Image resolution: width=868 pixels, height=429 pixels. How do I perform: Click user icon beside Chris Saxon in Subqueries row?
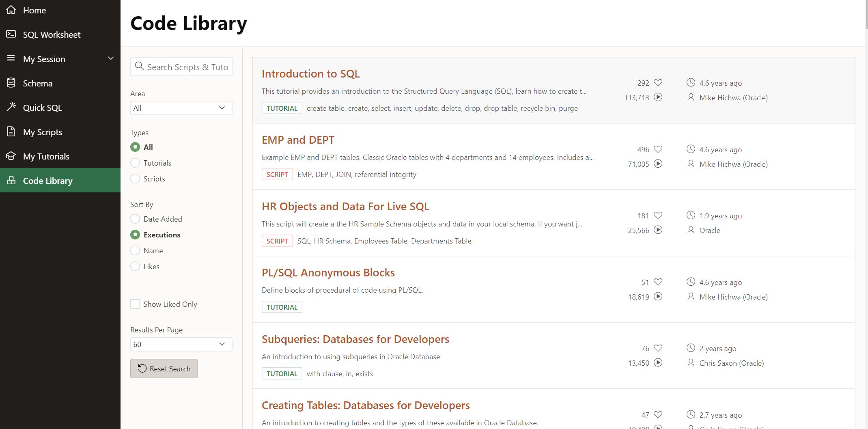[691, 363]
